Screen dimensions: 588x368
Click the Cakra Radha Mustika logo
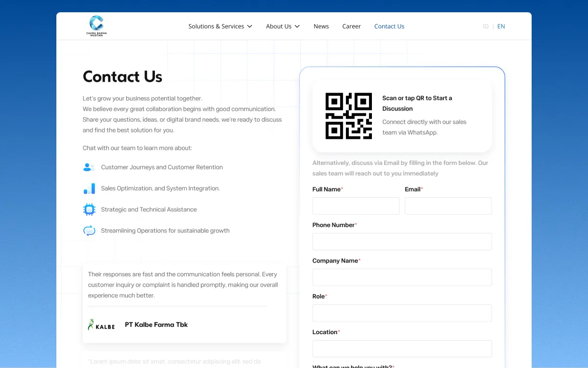coord(96,26)
